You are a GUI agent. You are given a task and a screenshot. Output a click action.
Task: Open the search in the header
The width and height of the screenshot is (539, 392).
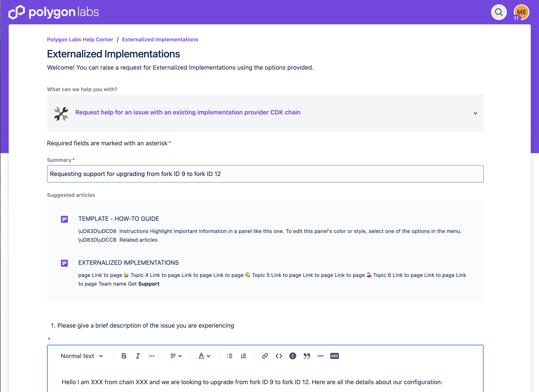(499, 12)
